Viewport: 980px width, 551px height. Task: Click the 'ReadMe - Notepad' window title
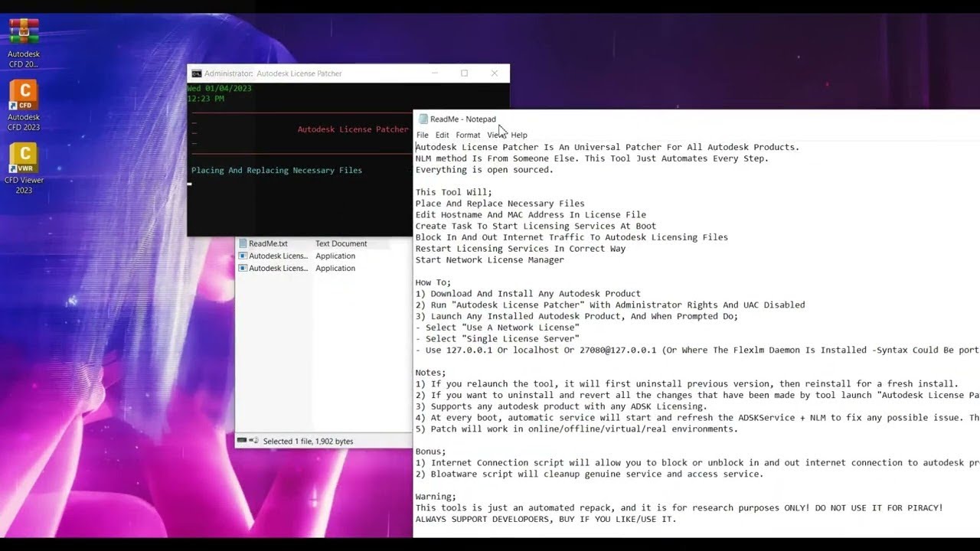tap(462, 119)
